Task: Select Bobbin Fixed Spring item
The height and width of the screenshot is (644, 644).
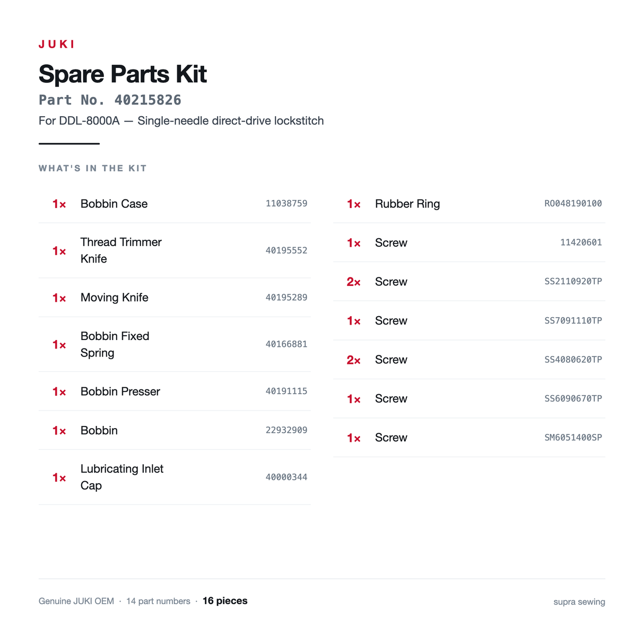Action: (x=175, y=344)
